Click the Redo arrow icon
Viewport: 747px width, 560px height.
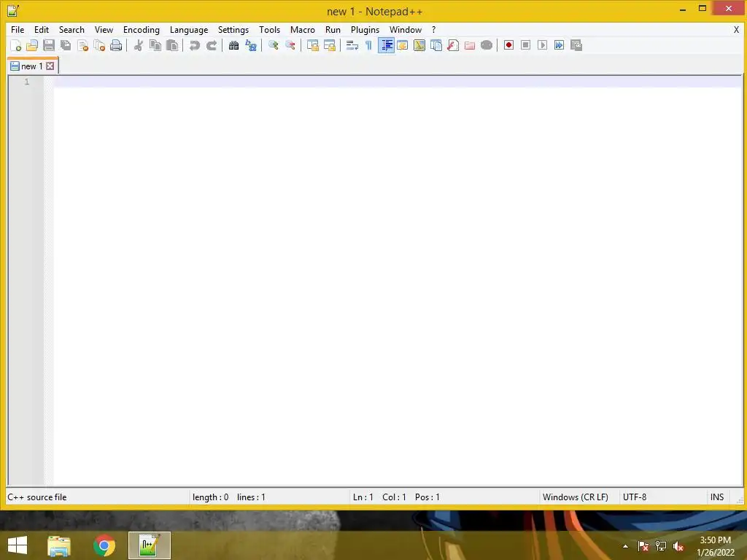click(x=212, y=45)
